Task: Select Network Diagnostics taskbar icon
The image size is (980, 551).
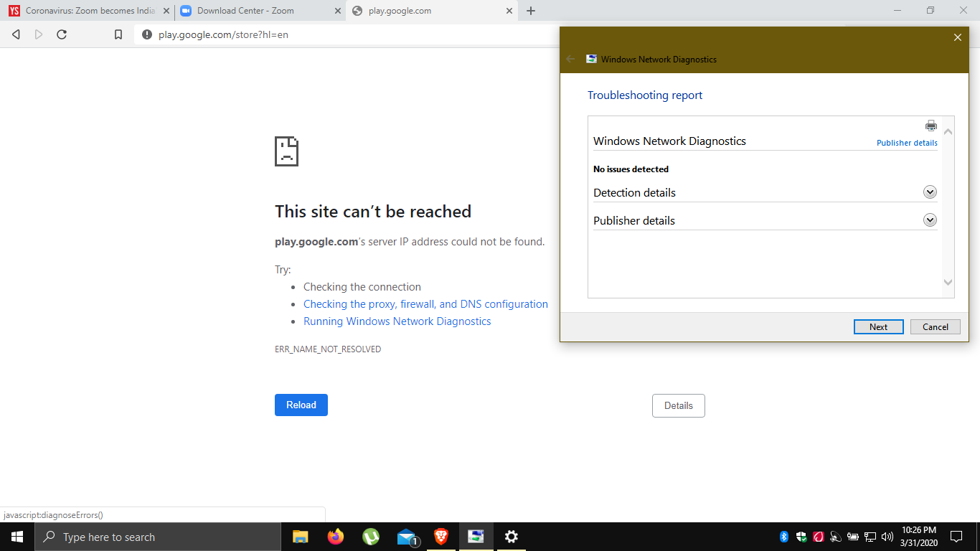Action: click(x=476, y=537)
